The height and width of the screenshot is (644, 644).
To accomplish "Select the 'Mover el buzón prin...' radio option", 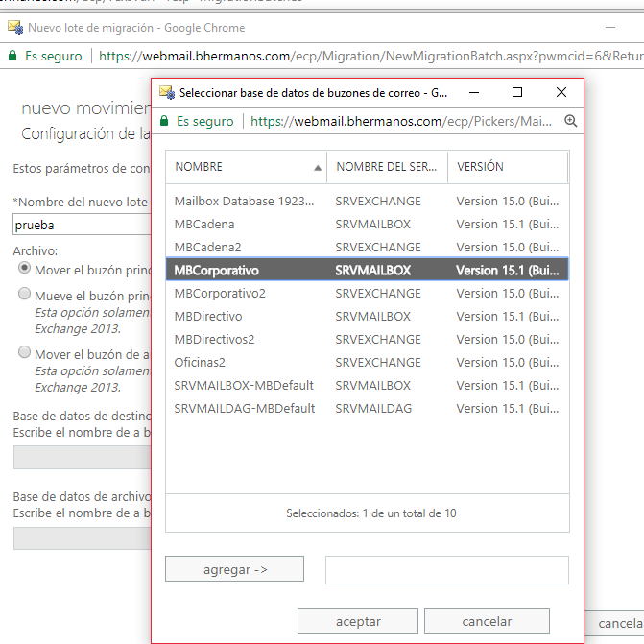I will pyautogui.click(x=24, y=268).
